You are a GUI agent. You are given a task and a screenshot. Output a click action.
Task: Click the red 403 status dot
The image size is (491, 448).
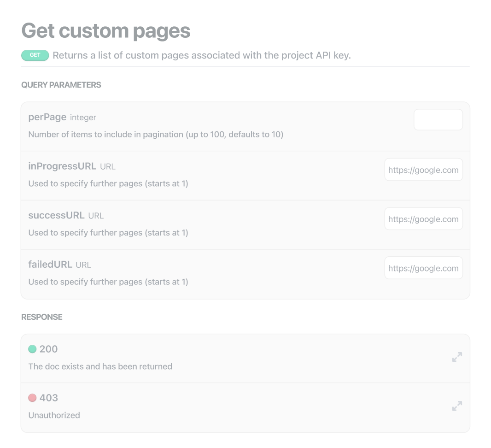(x=32, y=398)
